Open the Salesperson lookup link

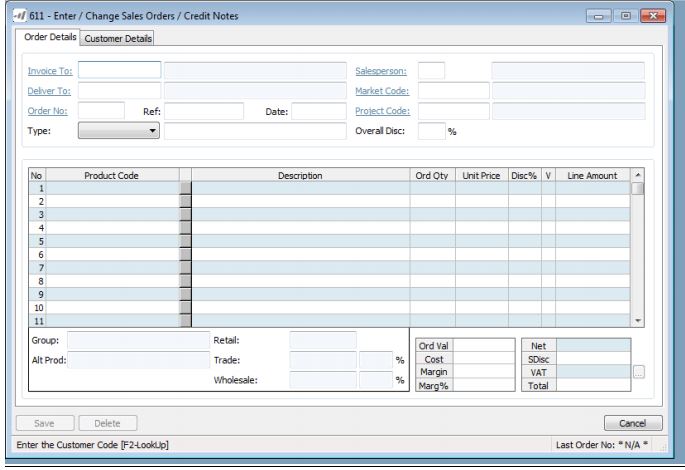pyautogui.click(x=381, y=71)
